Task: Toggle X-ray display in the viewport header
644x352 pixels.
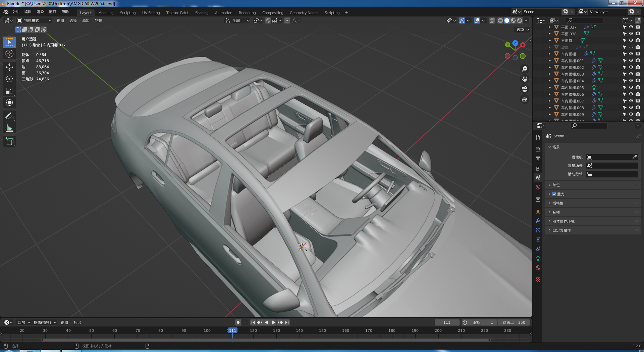Action: (x=492, y=20)
